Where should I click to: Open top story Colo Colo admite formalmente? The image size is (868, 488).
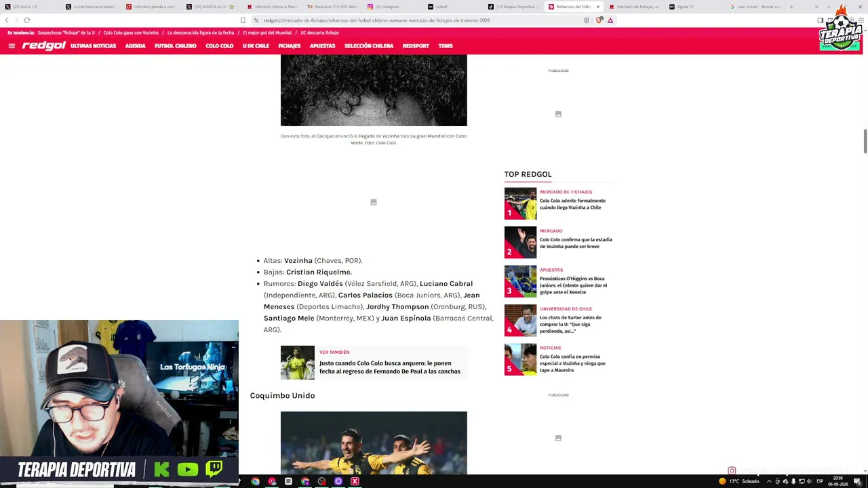tap(572, 204)
